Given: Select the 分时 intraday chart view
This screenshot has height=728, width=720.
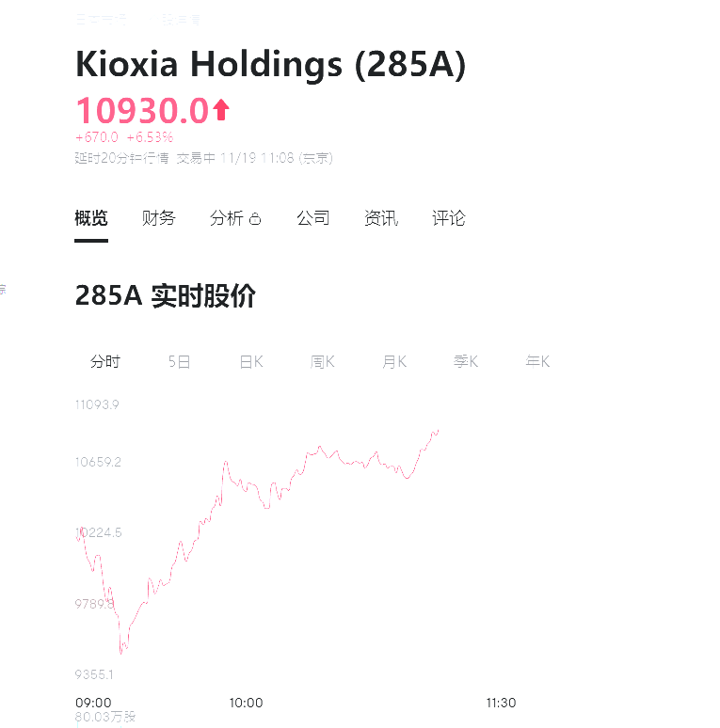Looking at the screenshot, I should pos(105,362).
